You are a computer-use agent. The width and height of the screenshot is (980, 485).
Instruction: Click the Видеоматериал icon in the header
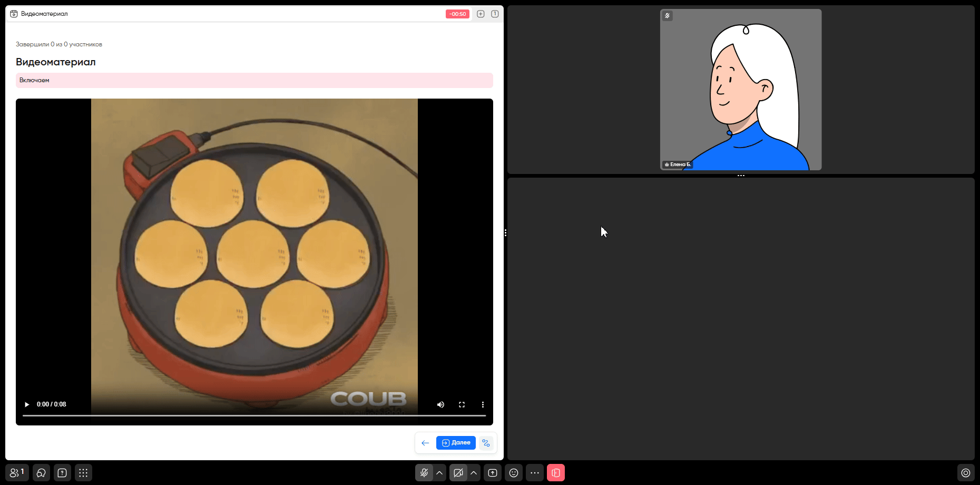[x=14, y=14]
